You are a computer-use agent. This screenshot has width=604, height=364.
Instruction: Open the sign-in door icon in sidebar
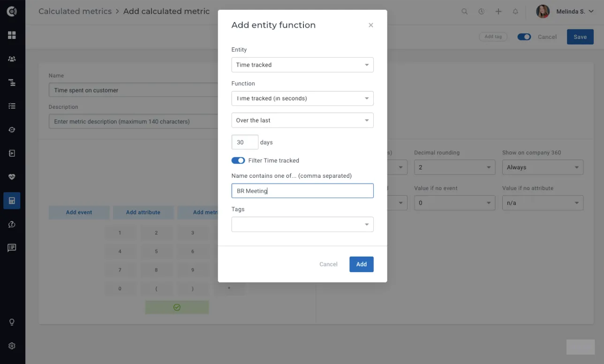(12, 153)
